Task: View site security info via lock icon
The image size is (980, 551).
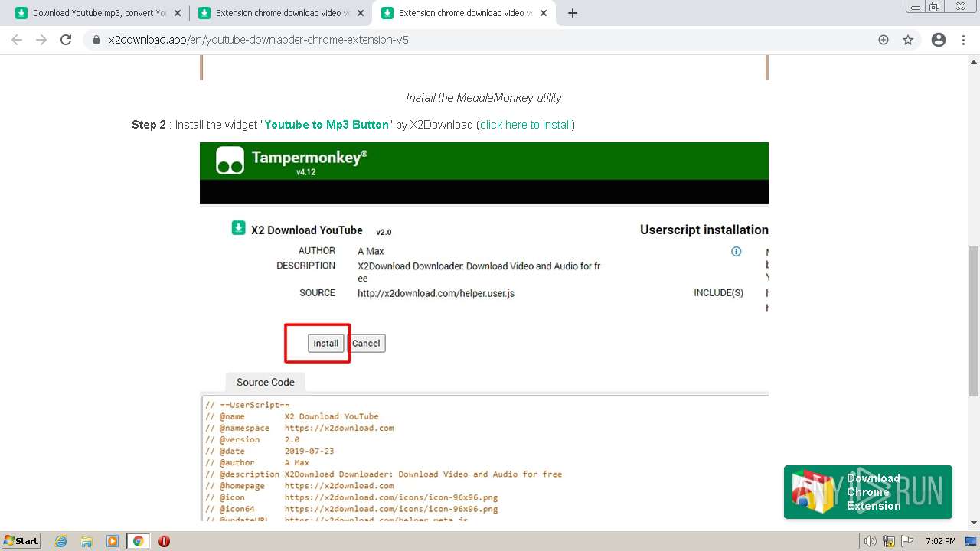Action: point(96,40)
